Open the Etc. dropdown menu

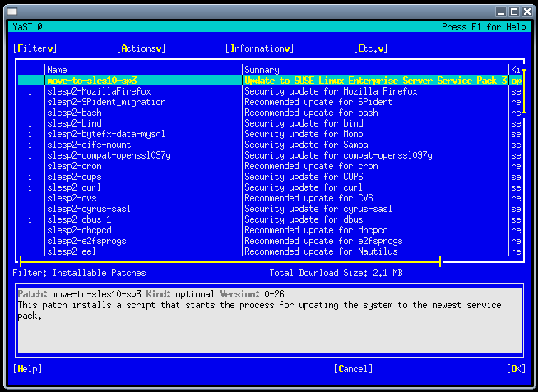(x=370, y=48)
